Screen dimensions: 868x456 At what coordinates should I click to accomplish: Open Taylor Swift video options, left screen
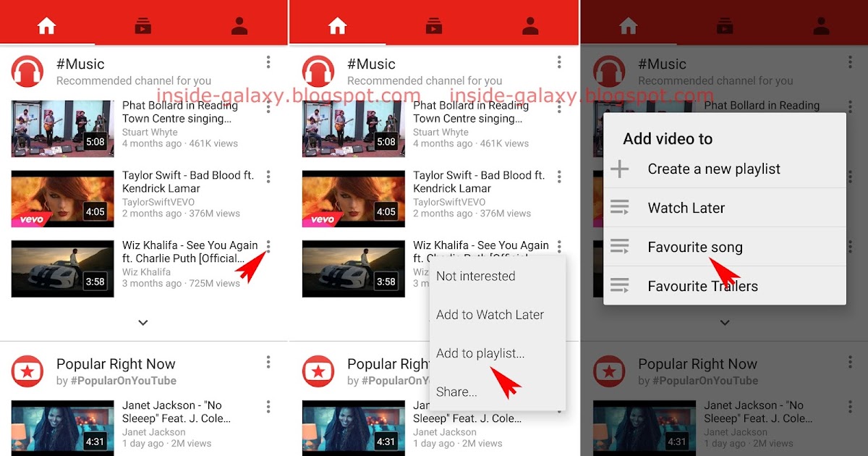pos(268,177)
